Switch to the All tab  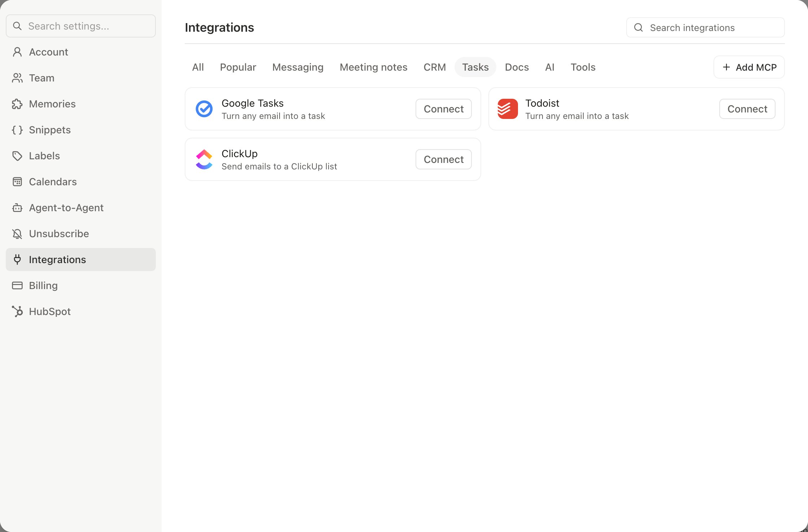198,67
